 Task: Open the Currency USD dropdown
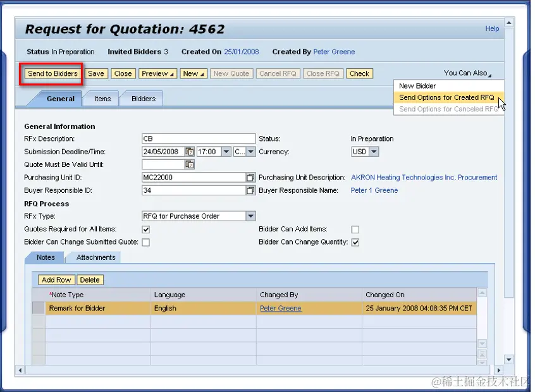click(x=374, y=152)
